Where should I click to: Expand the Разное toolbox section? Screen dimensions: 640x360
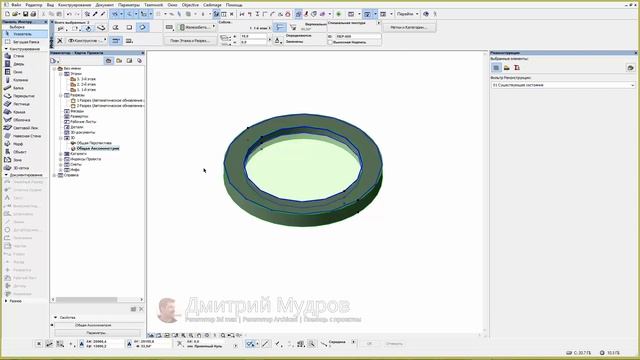(6, 301)
